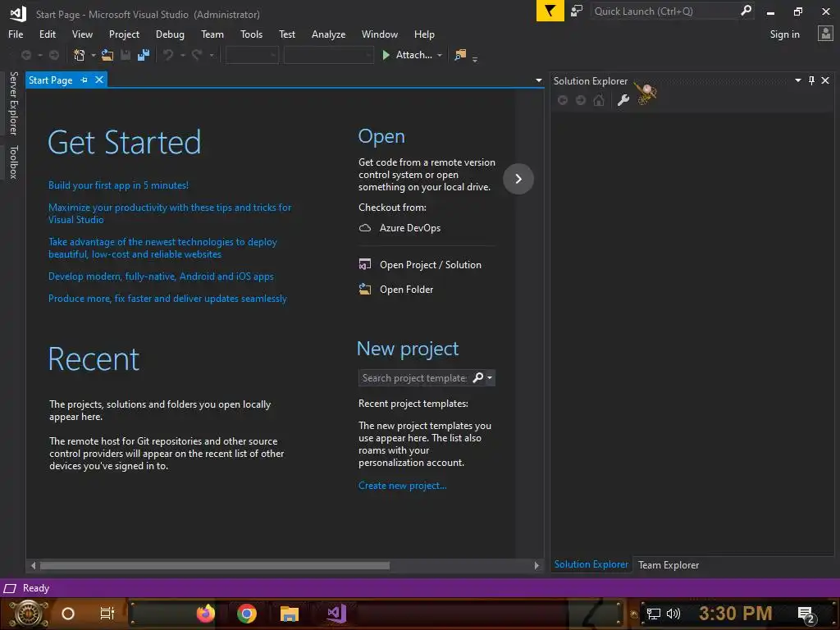Click the Start Page horizontal scrollbar thumb
Viewport: 840px width, 630px height.
[214, 565]
